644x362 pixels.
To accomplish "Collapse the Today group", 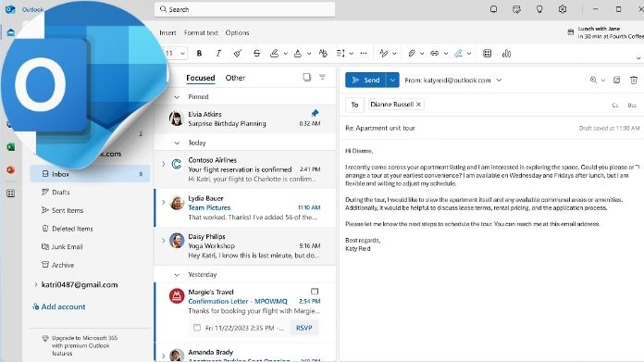I will [177, 143].
